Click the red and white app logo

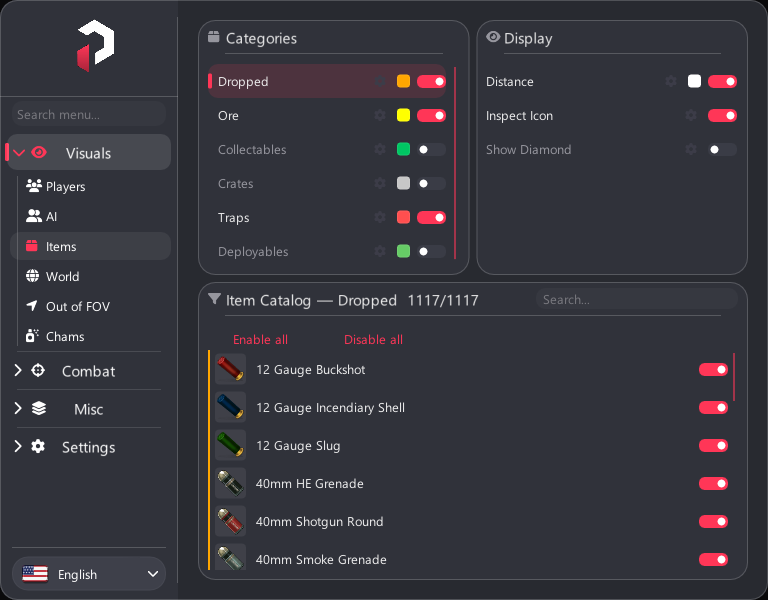click(96, 46)
